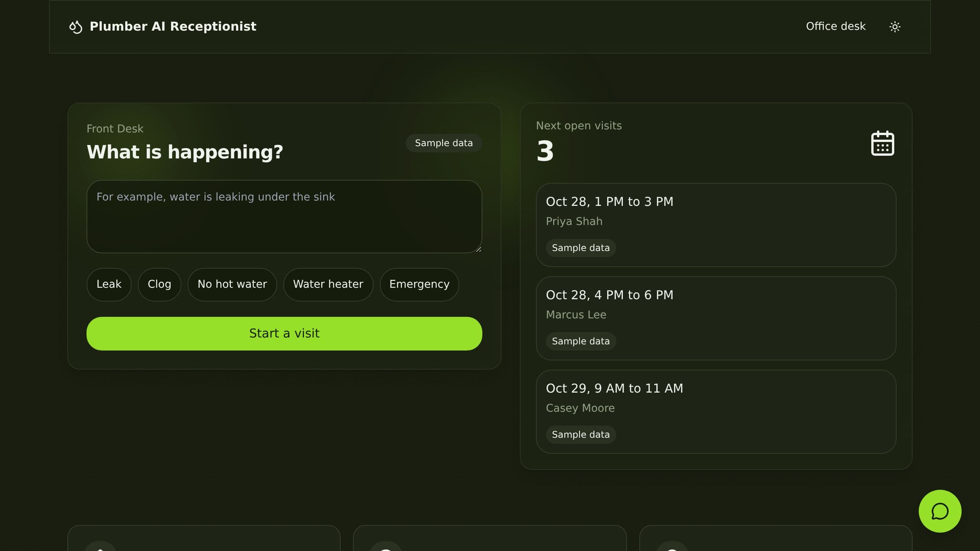
Task: Open the Oct 28, 1 PM to 3 PM visit
Action: pos(716,225)
